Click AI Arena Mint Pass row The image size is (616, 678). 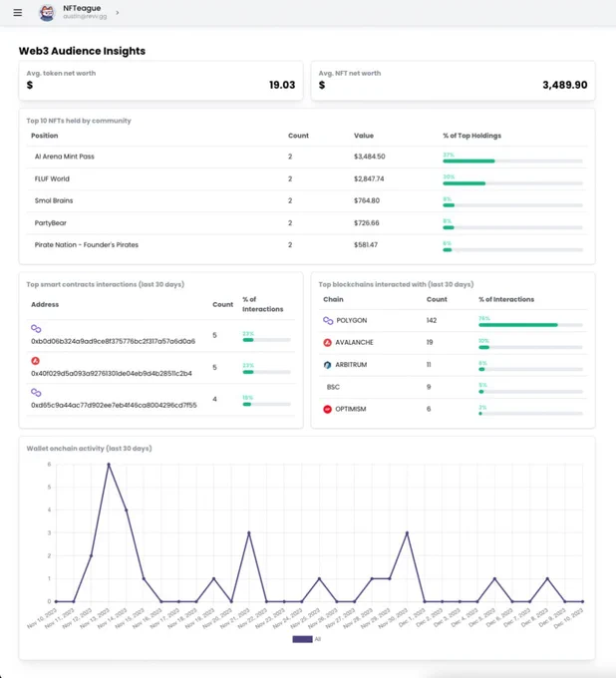pos(307,157)
